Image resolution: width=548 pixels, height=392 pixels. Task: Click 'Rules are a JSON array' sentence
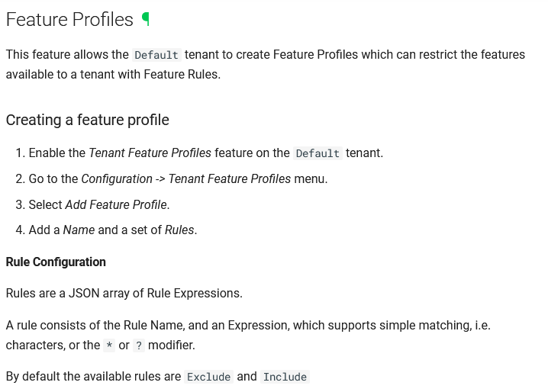pyautogui.click(x=124, y=293)
